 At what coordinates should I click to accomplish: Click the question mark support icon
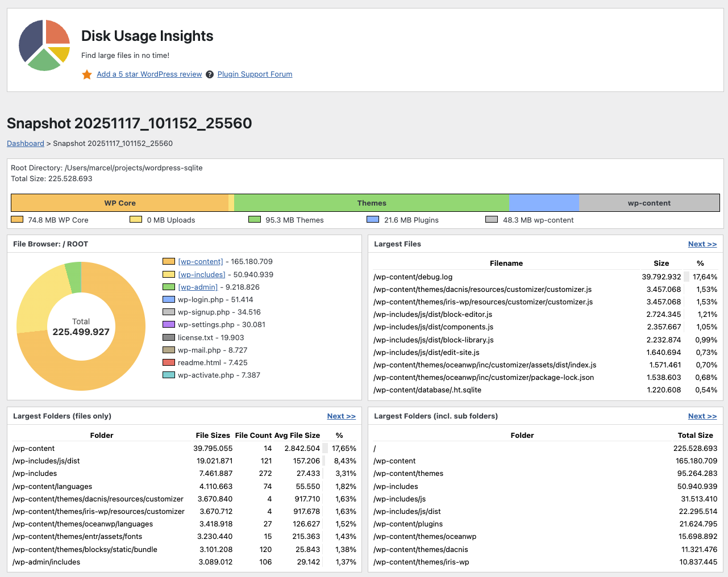coord(210,74)
